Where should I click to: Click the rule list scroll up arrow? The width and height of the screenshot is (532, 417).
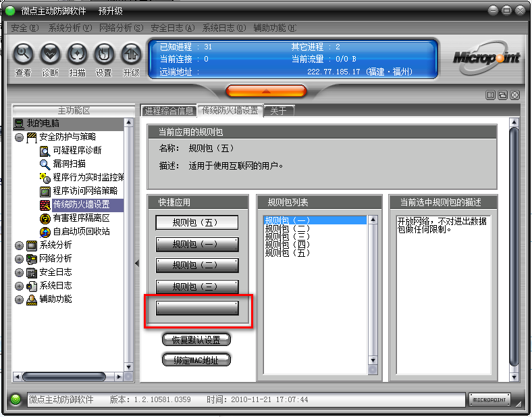point(373,220)
